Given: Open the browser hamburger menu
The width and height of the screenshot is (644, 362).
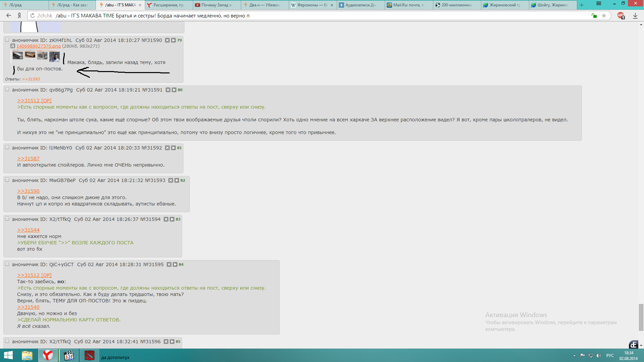Looking at the screenshot, I should pos(599,4).
